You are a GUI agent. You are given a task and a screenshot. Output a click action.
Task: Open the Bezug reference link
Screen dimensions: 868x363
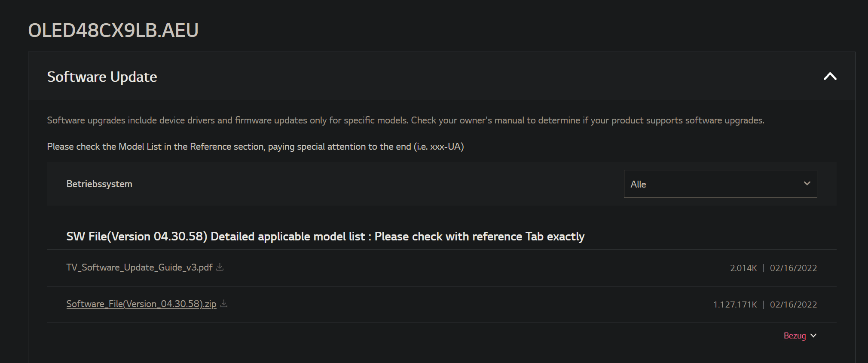[795, 336]
